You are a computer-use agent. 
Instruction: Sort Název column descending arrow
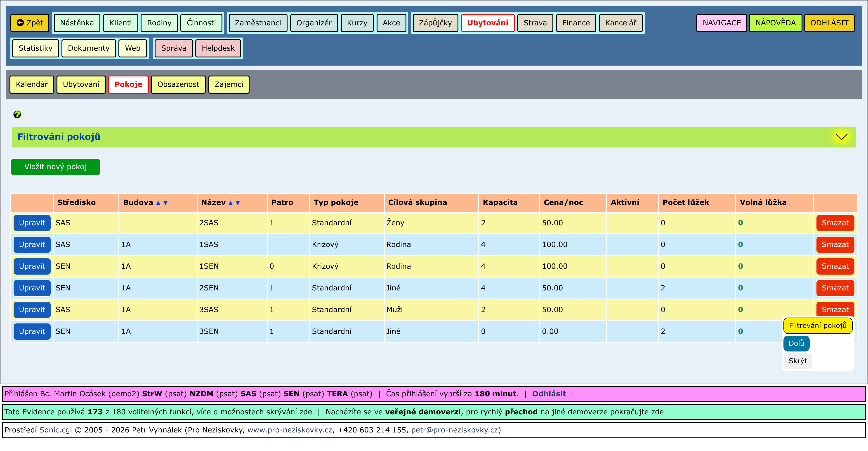tap(238, 203)
